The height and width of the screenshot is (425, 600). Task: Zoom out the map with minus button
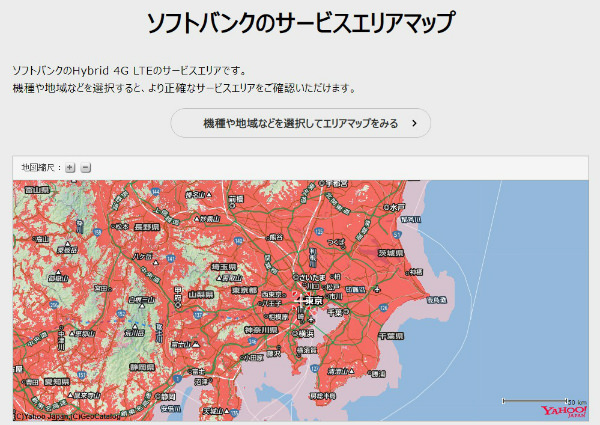click(86, 168)
